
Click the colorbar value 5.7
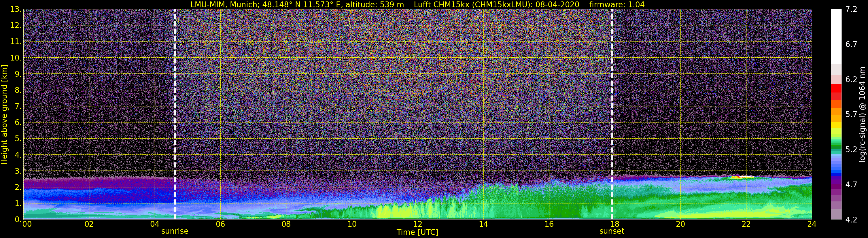[x=851, y=114]
